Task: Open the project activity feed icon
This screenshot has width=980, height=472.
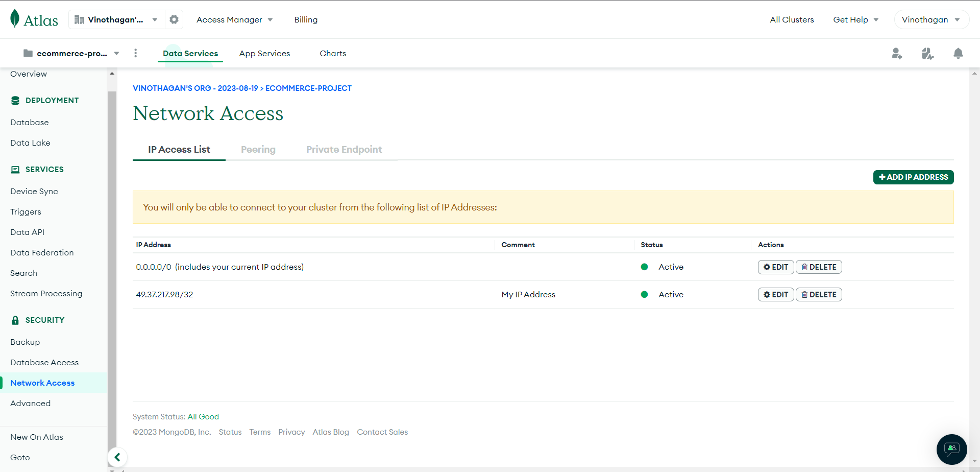Action: pyautogui.click(x=927, y=54)
